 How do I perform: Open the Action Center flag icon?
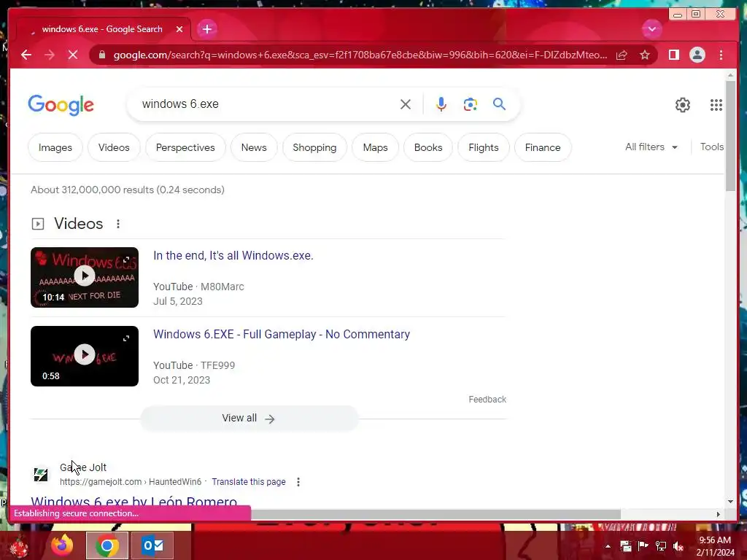click(643, 546)
